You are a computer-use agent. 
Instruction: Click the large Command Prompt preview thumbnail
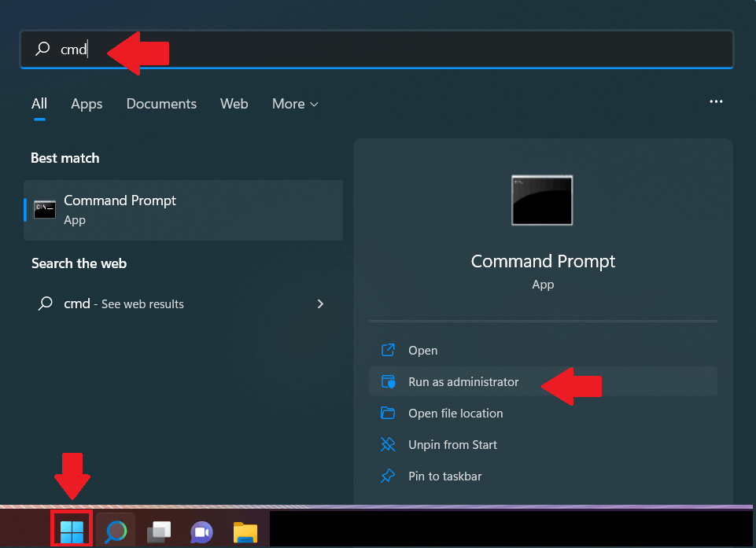pos(542,200)
